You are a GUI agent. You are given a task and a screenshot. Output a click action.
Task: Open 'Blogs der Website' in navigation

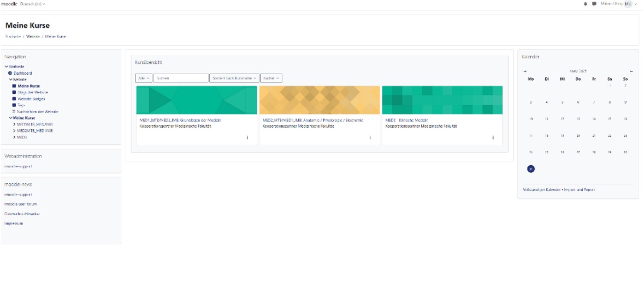click(x=32, y=93)
